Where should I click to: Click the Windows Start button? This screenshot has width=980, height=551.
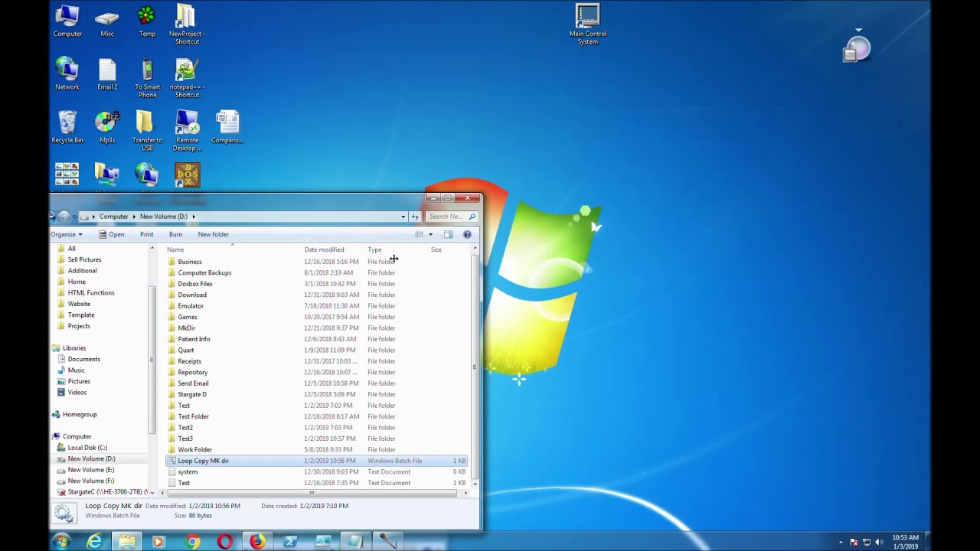tap(62, 542)
